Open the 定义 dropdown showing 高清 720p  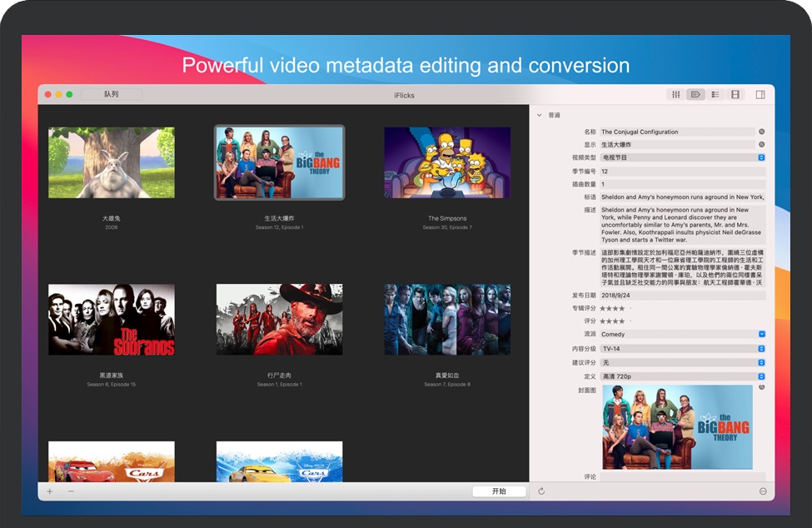tap(681, 376)
